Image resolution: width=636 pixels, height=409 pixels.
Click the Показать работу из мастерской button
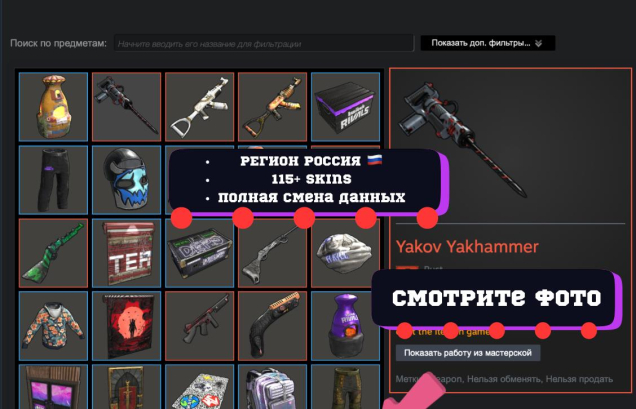[x=468, y=353]
